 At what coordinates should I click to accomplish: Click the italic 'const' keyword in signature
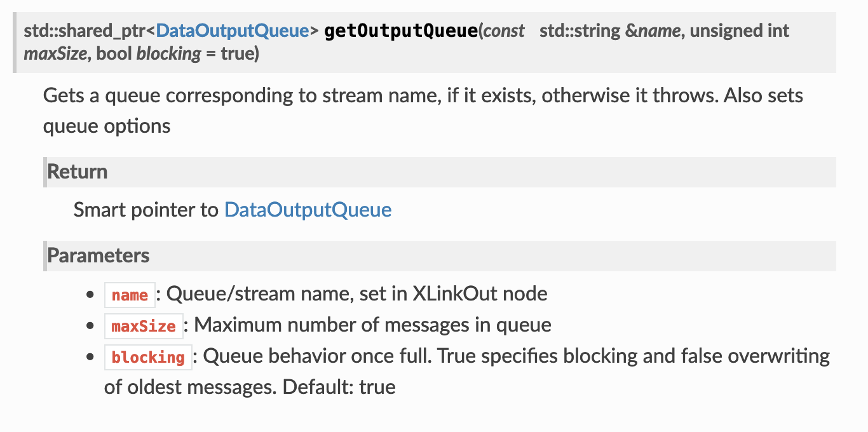pyautogui.click(x=504, y=30)
